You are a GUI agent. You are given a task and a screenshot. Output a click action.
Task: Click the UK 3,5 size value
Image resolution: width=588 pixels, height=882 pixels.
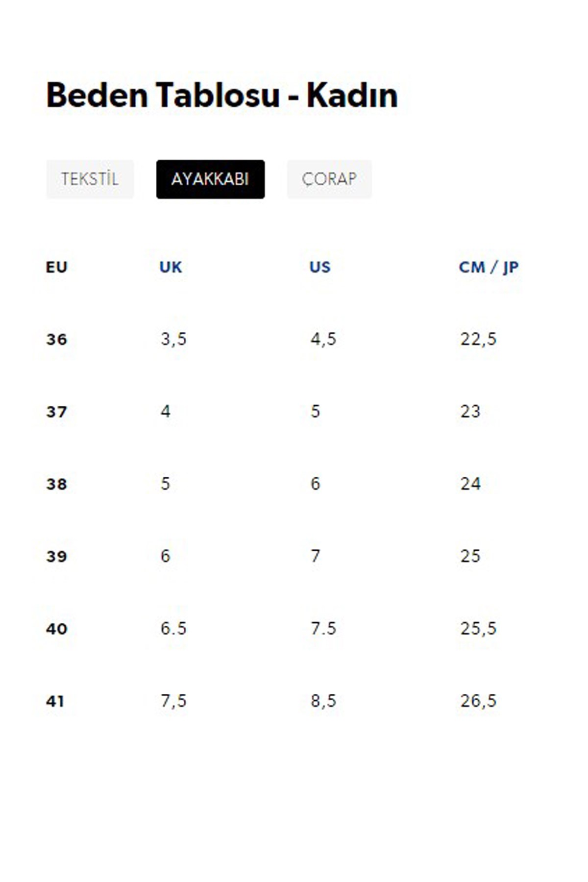(173, 339)
